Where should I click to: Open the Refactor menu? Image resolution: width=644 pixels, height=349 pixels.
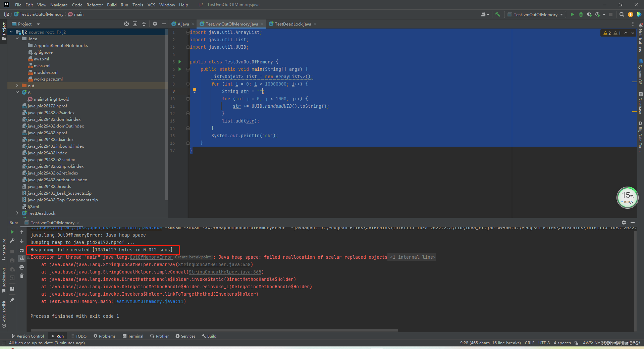(95, 5)
